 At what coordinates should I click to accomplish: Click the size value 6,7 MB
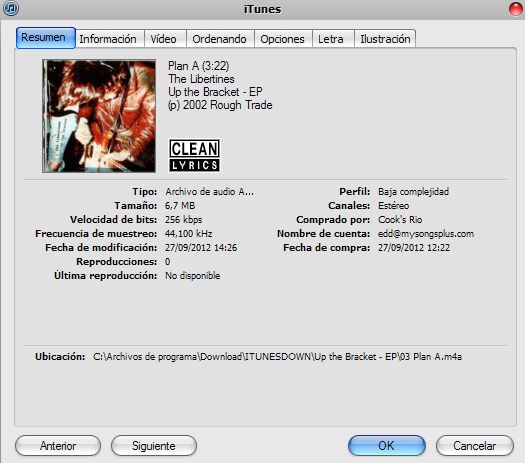(180, 206)
